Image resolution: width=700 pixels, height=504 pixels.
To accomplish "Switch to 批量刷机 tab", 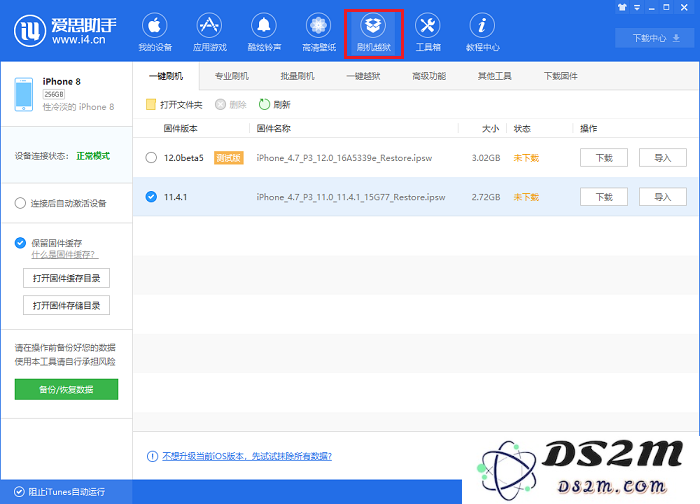I will 297,76.
